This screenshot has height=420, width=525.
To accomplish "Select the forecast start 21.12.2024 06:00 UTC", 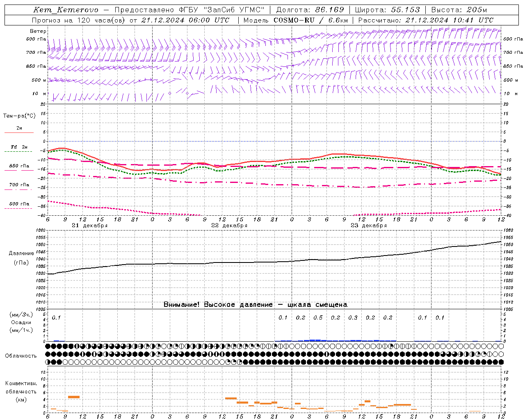I will tap(185, 20).
